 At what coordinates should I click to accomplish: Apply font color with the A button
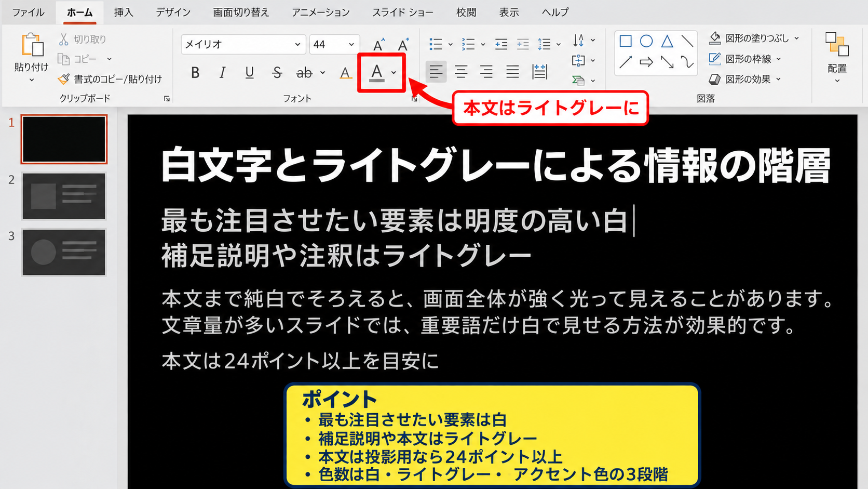point(377,73)
